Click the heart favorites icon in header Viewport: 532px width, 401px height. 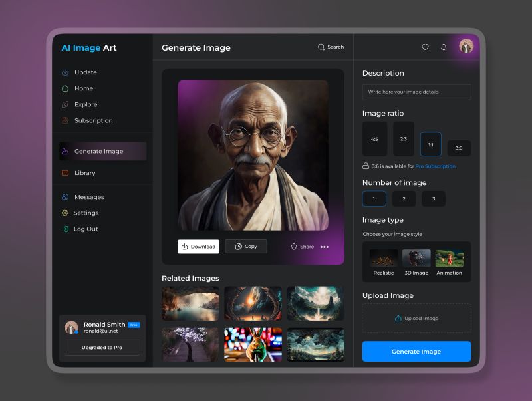point(426,47)
